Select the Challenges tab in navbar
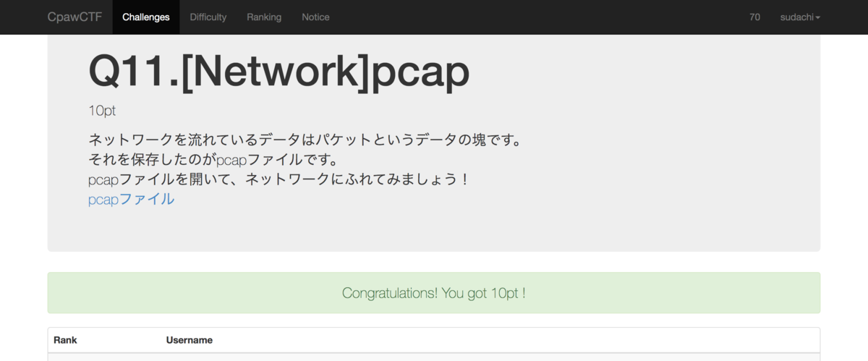 [146, 17]
